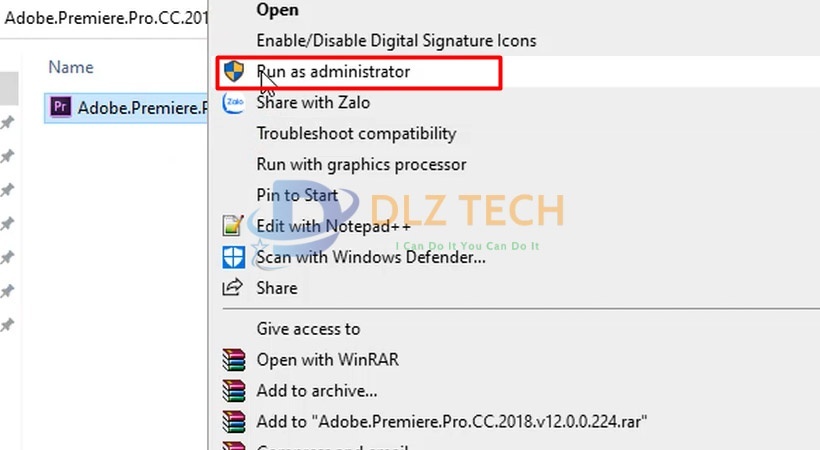820x450 pixels.
Task: Click the Notepad++ icon
Action: 233,226
